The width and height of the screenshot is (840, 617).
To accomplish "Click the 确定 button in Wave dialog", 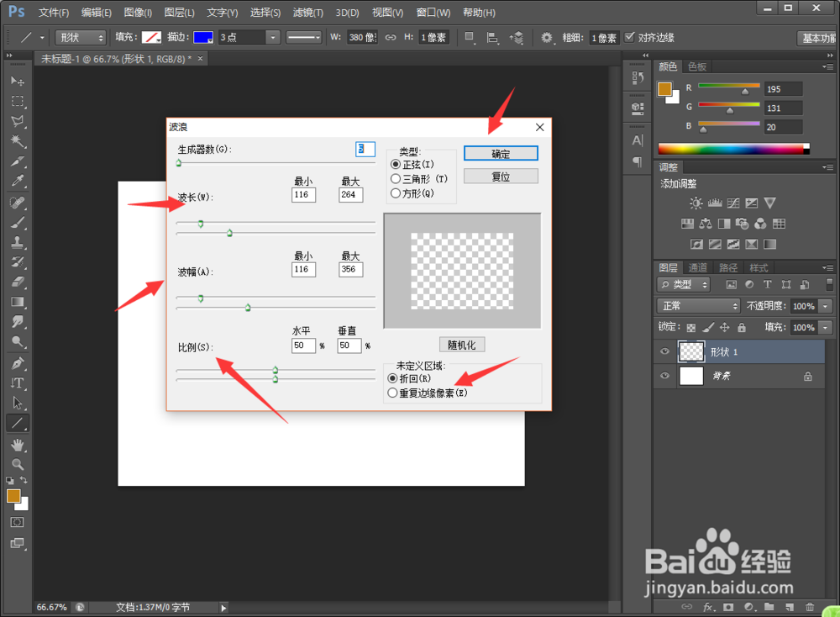I will tap(501, 153).
